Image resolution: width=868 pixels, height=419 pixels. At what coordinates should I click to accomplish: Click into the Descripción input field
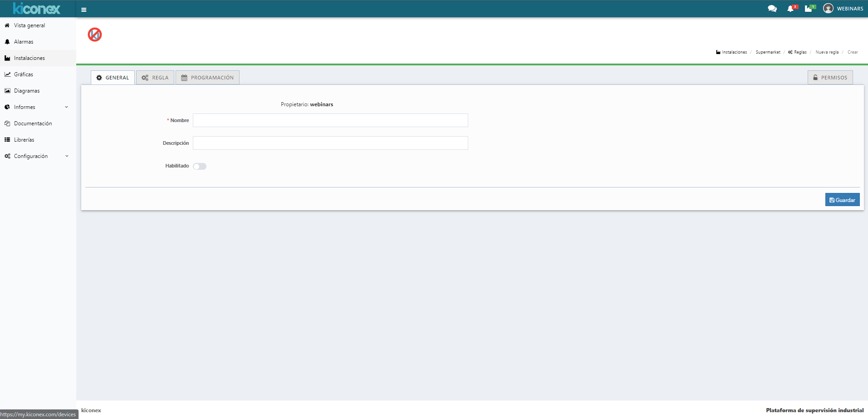point(330,143)
